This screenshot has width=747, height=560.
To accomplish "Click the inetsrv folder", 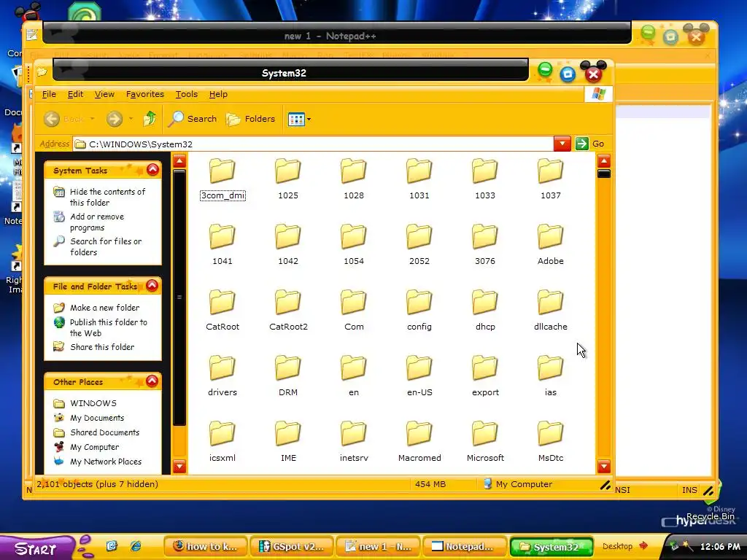I will [x=354, y=442].
